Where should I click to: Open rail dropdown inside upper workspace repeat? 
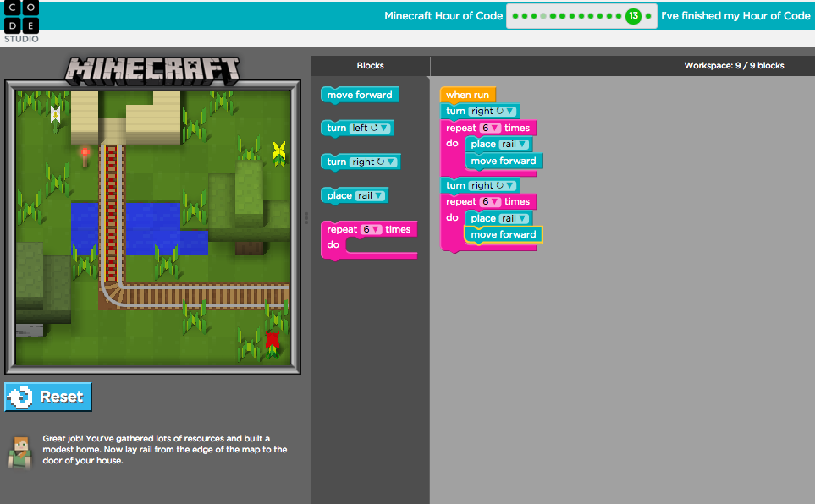514,145
